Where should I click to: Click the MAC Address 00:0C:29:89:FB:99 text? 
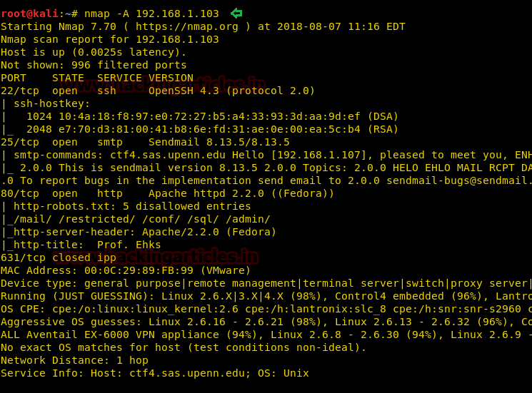tap(125, 270)
